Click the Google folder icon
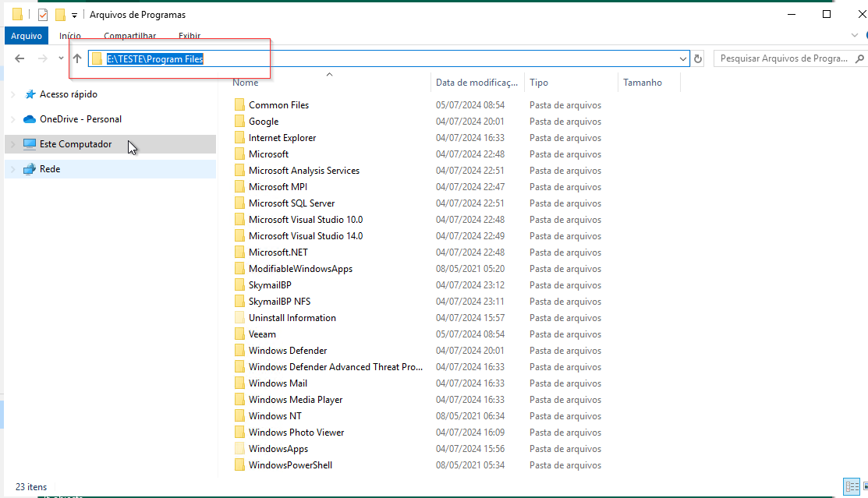Viewport: 868px width, 498px height. click(239, 121)
